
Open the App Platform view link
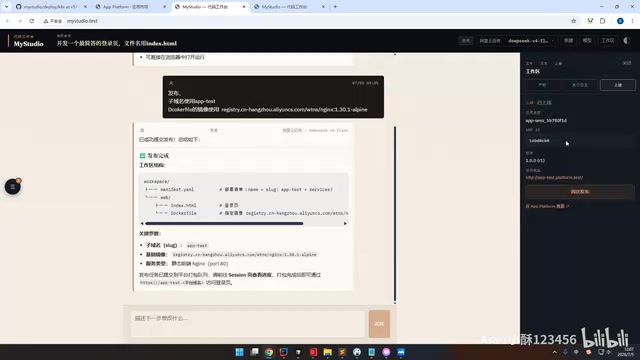click(x=547, y=206)
